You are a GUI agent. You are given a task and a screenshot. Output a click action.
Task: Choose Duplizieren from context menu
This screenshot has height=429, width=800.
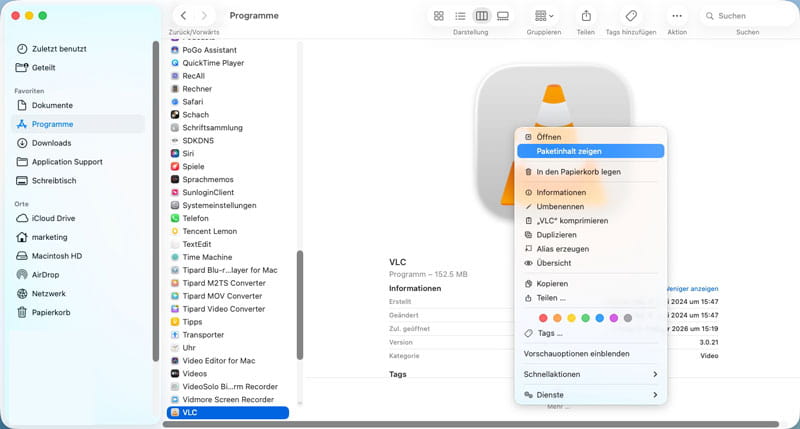tap(591, 235)
